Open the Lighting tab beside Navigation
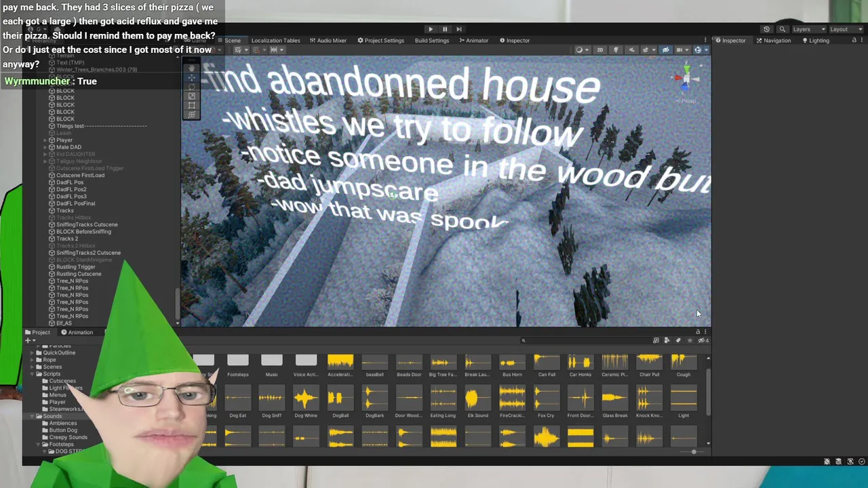Viewport: 868px width, 488px height. [x=816, y=40]
